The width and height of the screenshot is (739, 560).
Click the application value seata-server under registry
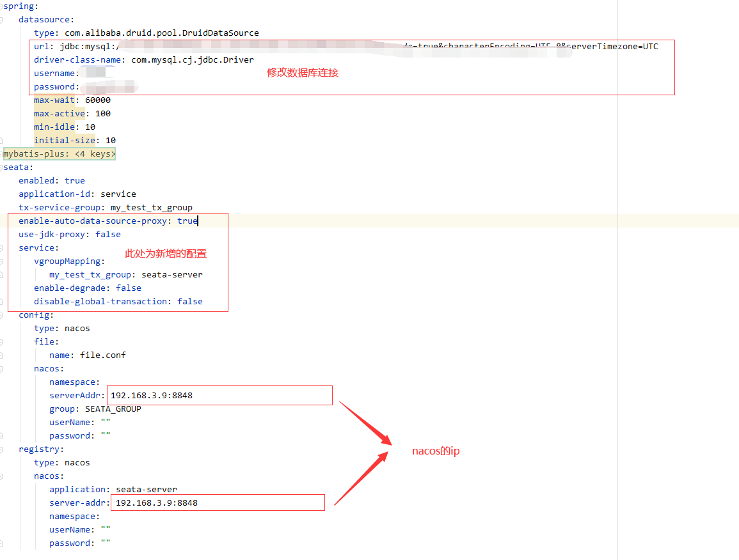click(146, 490)
